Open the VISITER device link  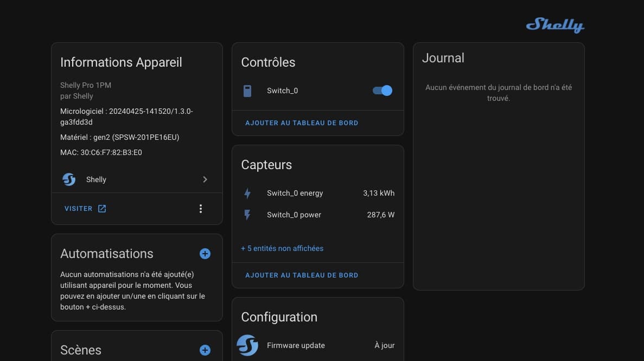tap(85, 208)
